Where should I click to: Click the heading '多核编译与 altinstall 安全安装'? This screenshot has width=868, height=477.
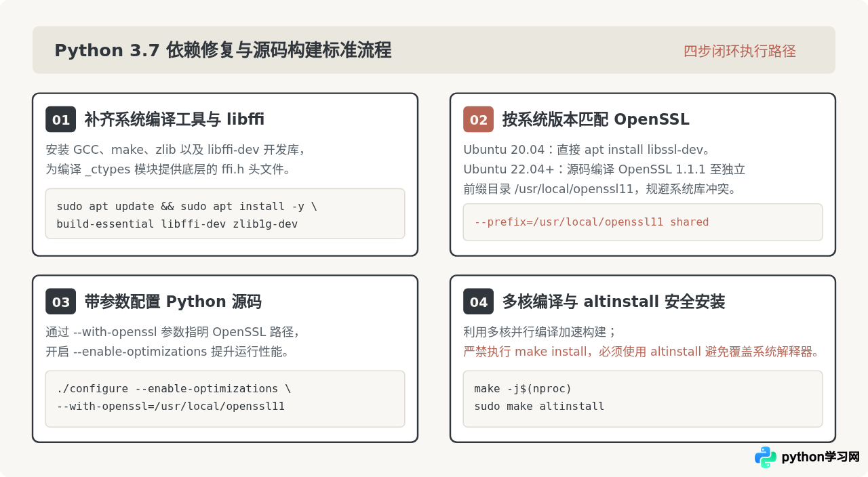click(x=614, y=302)
